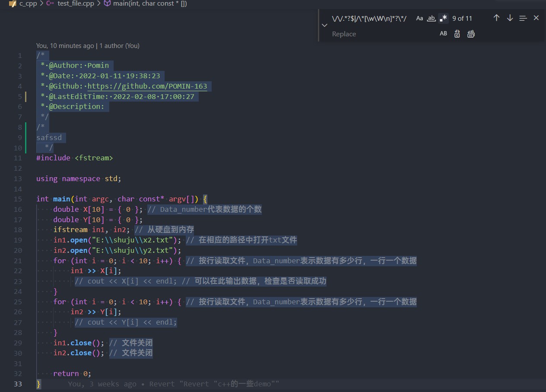Click the Replace All icon

(471, 34)
